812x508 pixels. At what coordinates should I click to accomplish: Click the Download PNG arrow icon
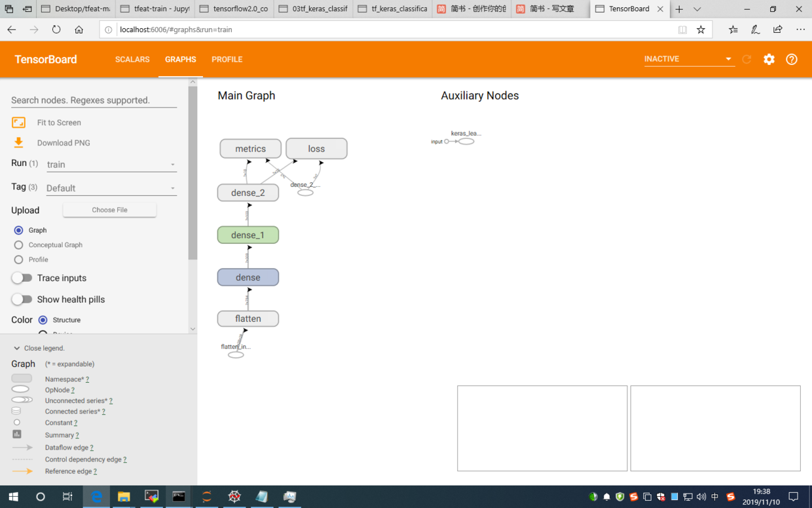[18, 142]
